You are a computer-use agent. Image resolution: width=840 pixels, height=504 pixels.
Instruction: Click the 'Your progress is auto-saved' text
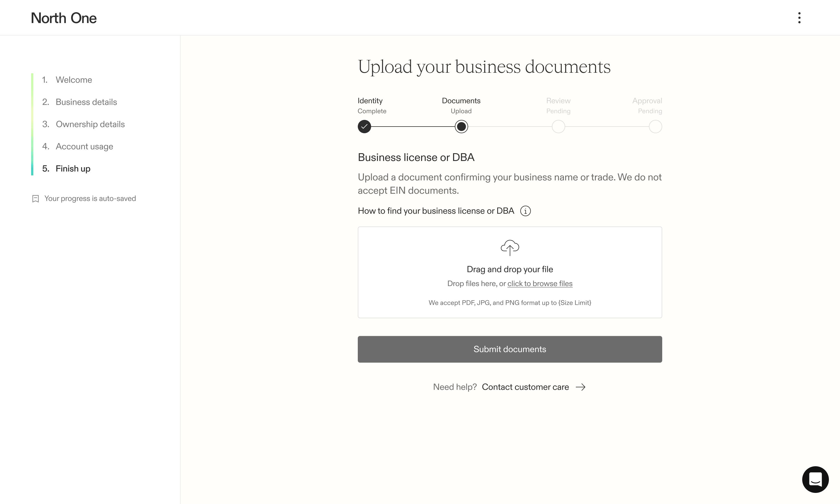point(90,199)
